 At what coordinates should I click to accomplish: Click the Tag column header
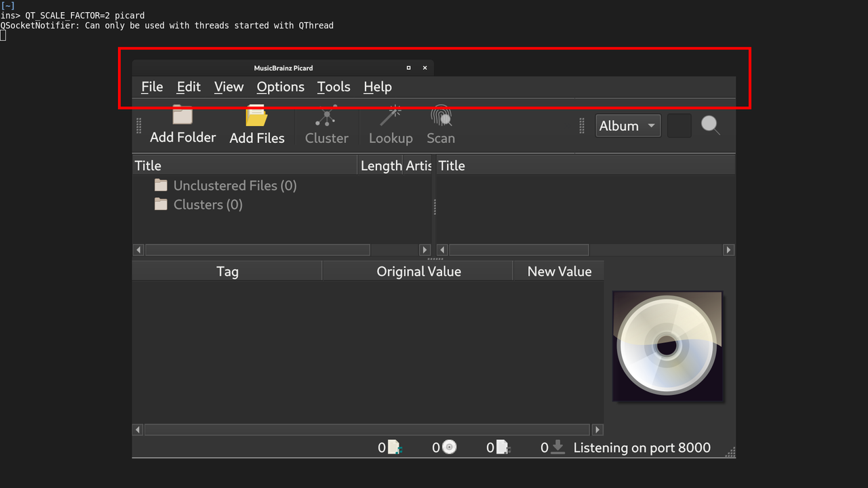click(x=227, y=270)
